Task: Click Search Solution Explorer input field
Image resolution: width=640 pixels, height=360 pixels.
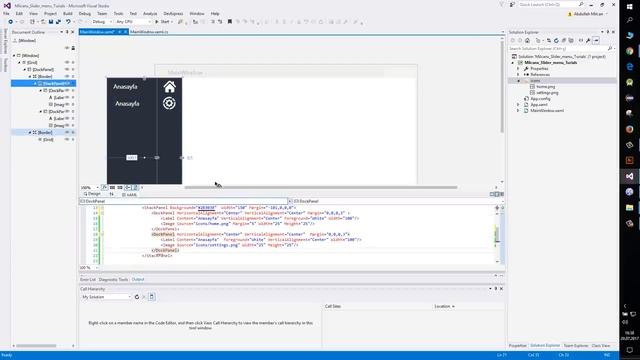Action: (558, 49)
